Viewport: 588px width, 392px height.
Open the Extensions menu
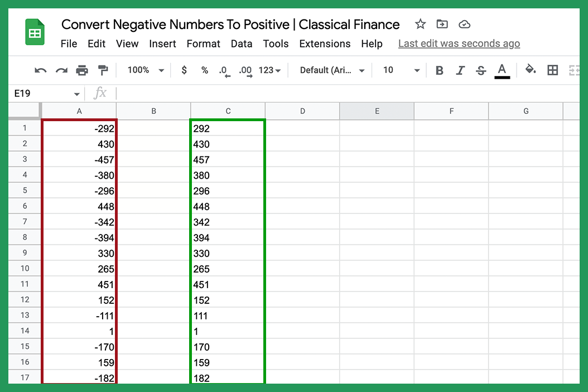(325, 44)
